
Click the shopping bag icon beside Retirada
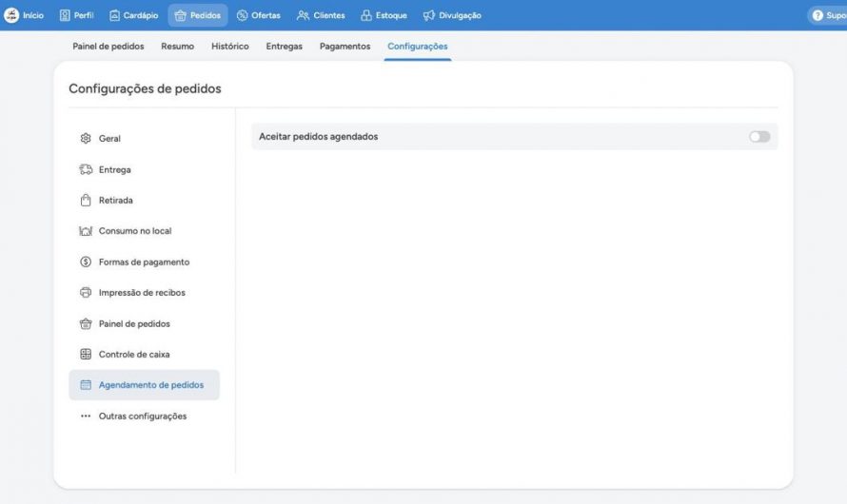(86, 201)
